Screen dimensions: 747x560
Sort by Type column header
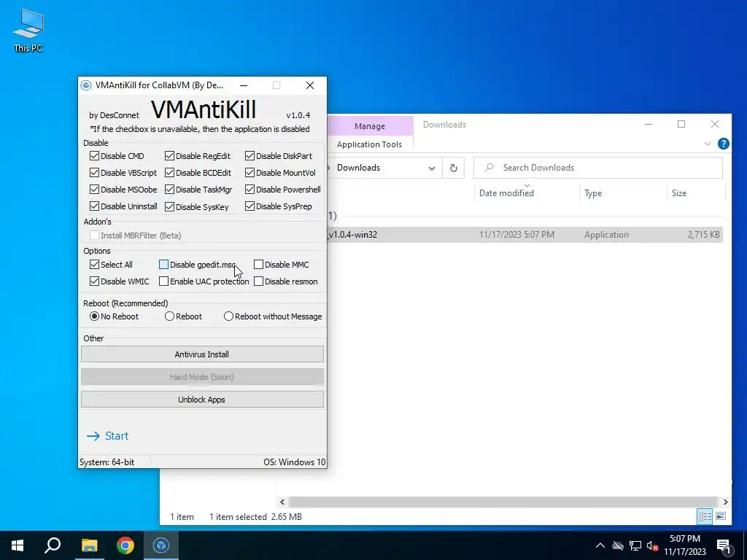pos(593,192)
